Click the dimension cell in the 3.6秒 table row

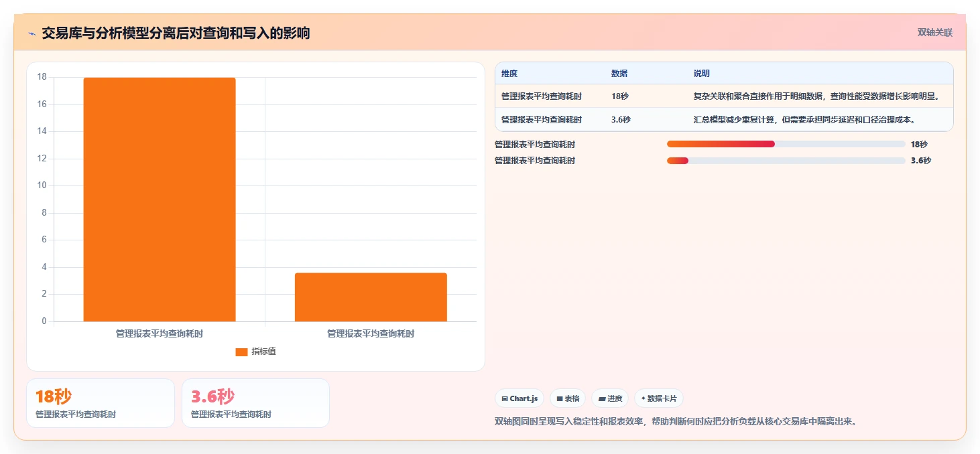click(542, 120)
